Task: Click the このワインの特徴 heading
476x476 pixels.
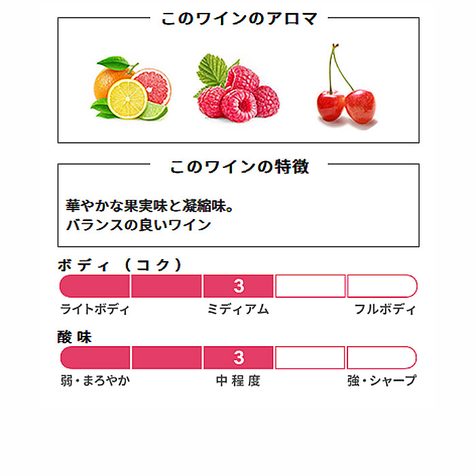Action: 239,167
